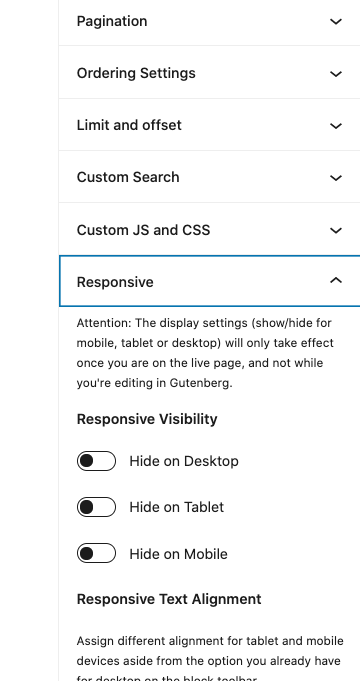Expand the Pagination section title
Image resolution: width=360 pixels, height=681 pixels.
click(x=112, y=21)
